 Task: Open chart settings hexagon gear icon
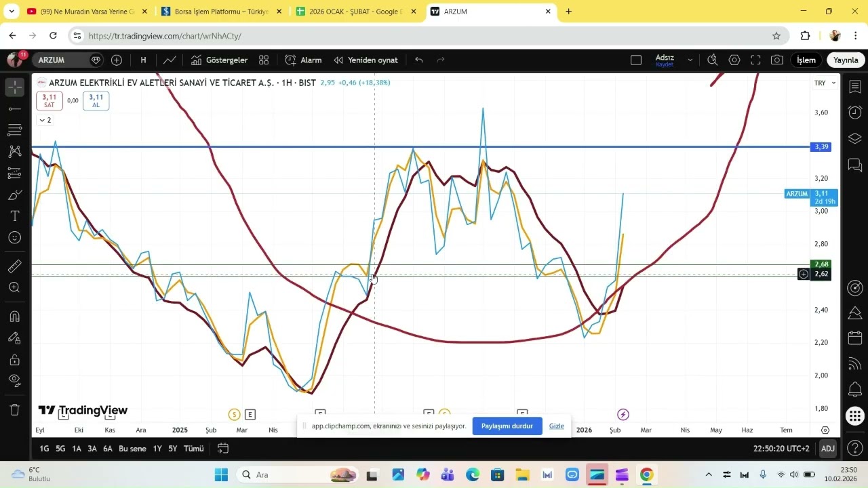point(734,60)
